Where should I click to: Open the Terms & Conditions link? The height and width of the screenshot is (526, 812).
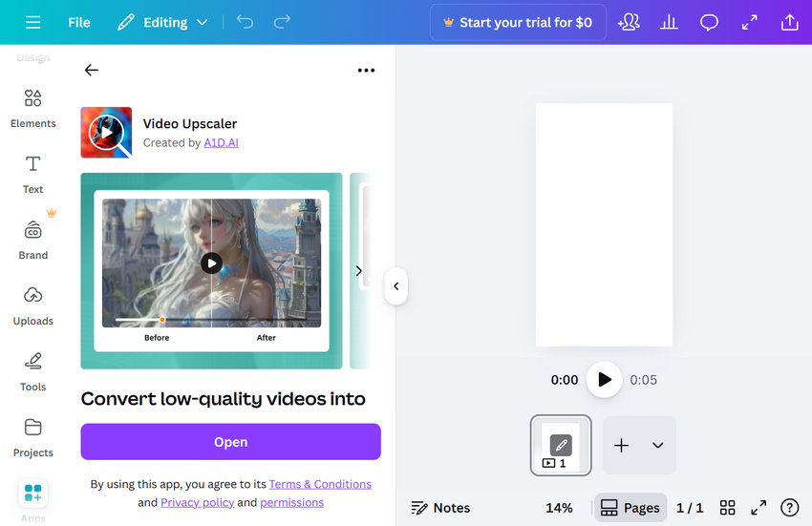pos(320,484)
